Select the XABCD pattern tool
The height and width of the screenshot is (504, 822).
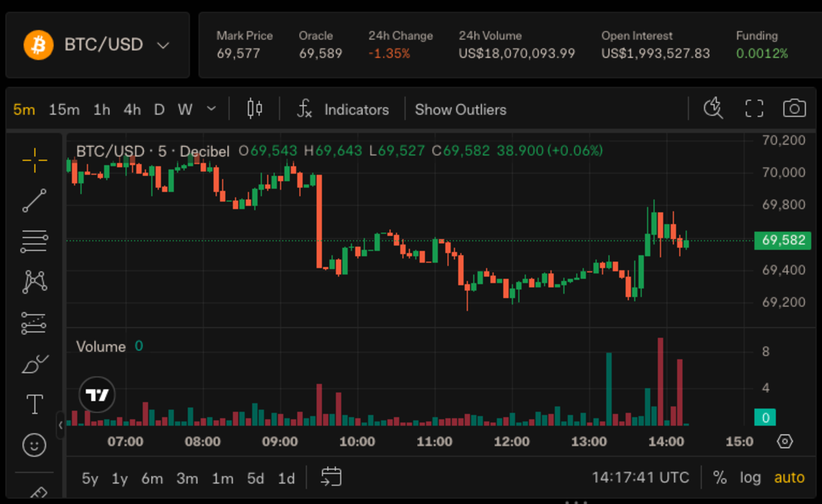(34, 281)
